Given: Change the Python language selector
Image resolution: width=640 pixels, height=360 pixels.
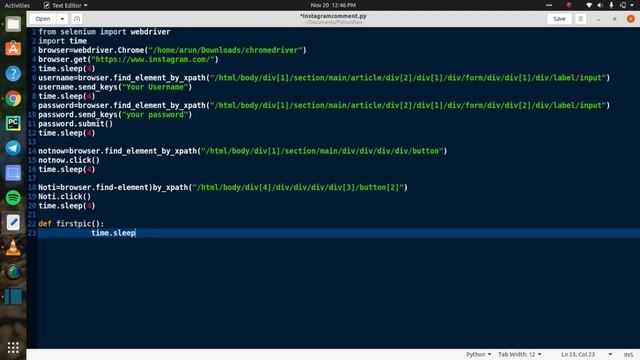Looking at the screenshot, I should [478, 354].
